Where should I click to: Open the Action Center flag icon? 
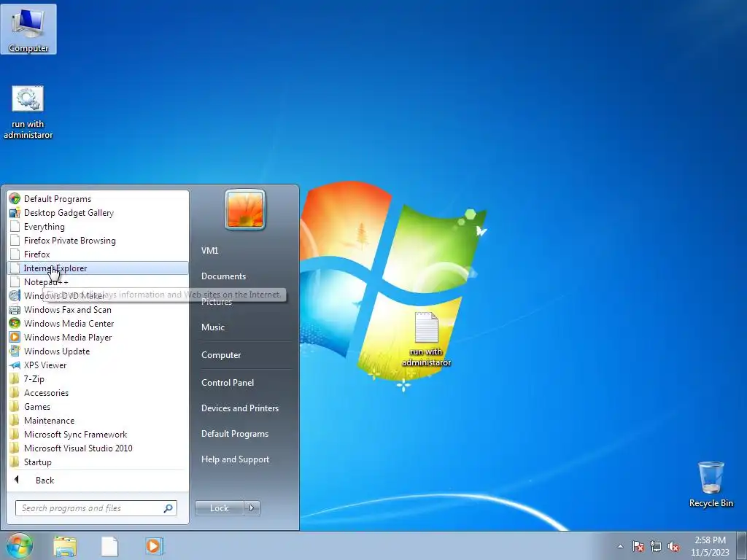coord(638,547)
